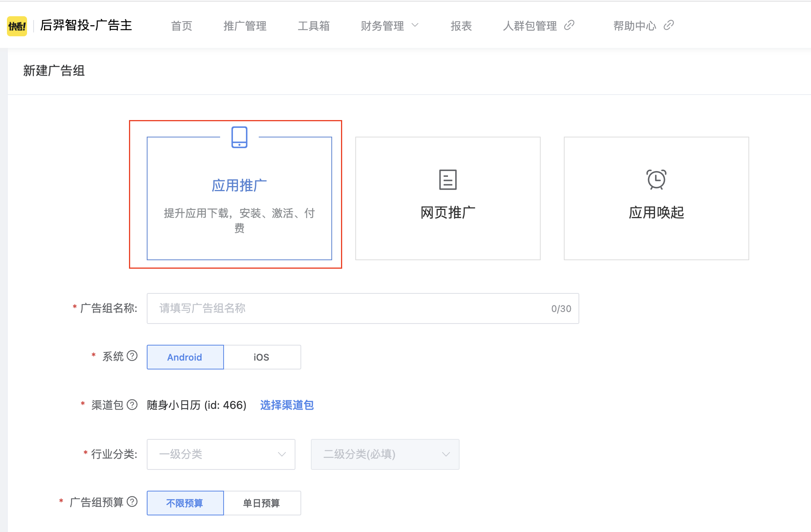The image size is (811, 532).
Task: Switch budget to 单日预算
Action: coord(262,503)
